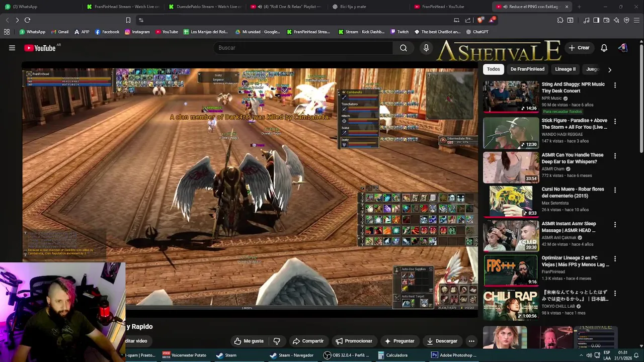
Task: Switch to Roll One & Relax Playlist tab
Action: (x=287, y=7)
